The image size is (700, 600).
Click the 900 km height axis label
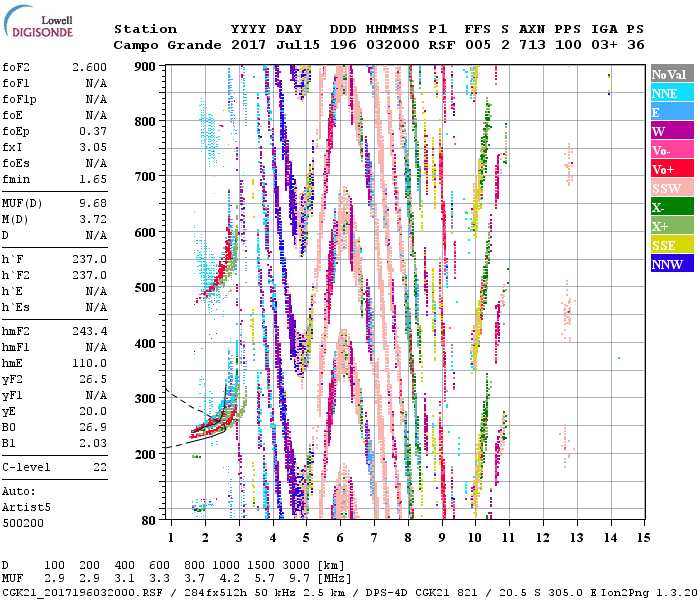[145, 66]
